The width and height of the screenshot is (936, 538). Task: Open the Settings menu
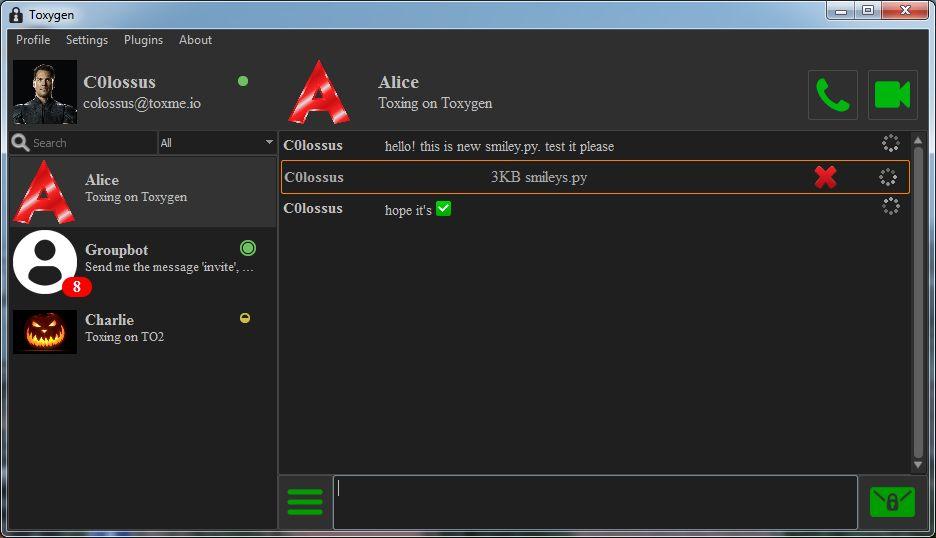click(x=87, y=40)
